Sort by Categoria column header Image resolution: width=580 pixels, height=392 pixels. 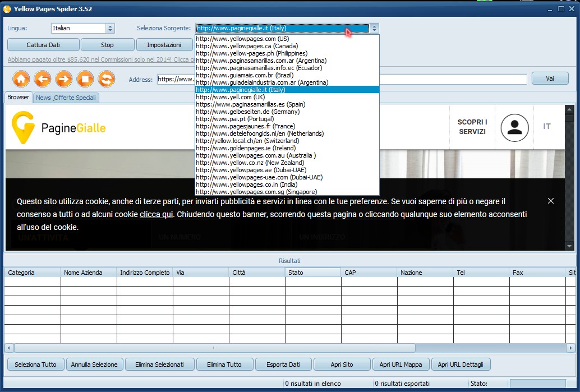(x=32, y=273)
